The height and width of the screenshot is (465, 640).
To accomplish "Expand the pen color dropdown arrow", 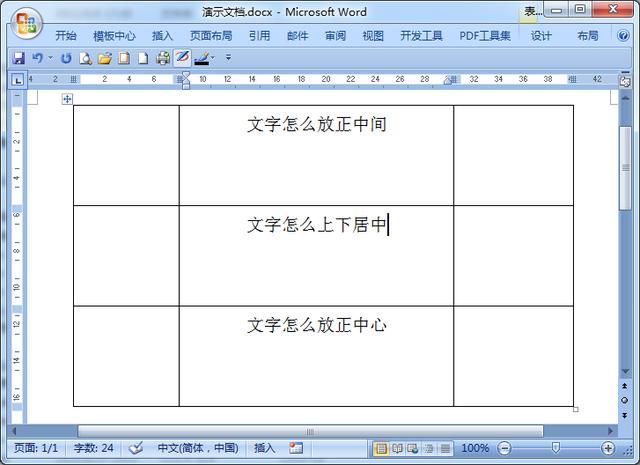I will [x=213, y=58].
